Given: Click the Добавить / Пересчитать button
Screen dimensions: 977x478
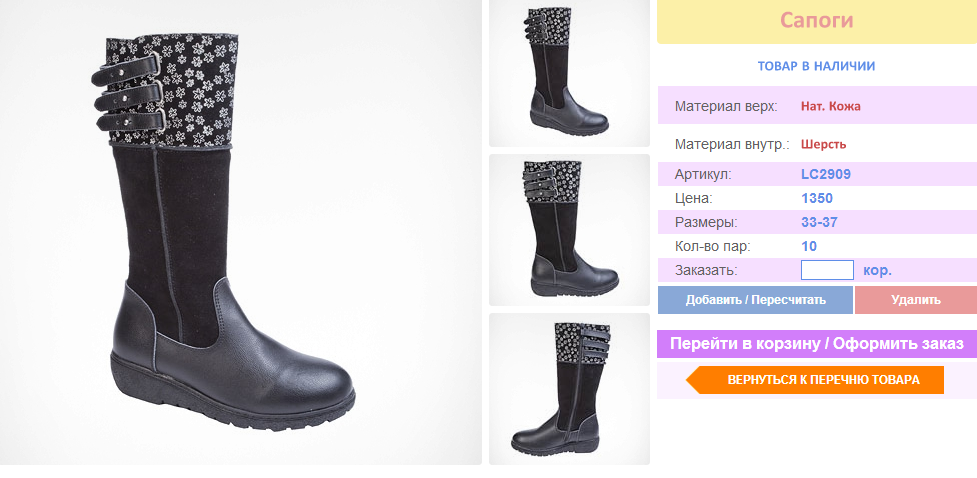Looking at the screenshot, I should coord(755,300).
